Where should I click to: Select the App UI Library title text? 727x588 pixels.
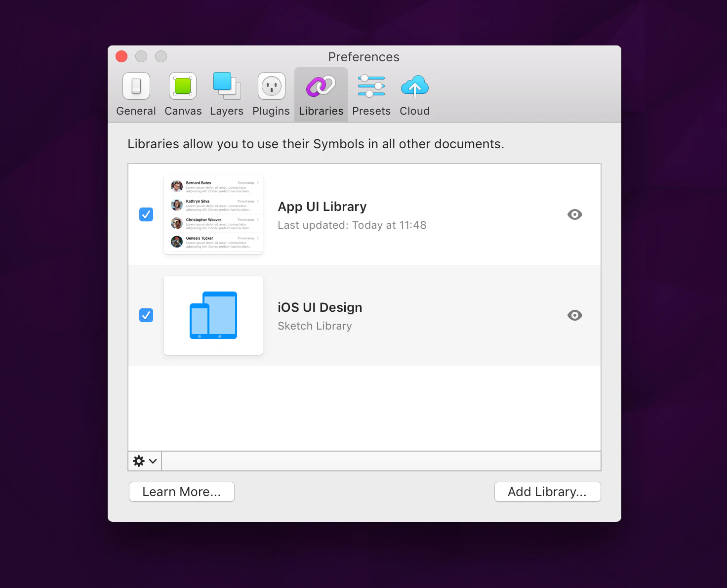(x=322, y=207)
